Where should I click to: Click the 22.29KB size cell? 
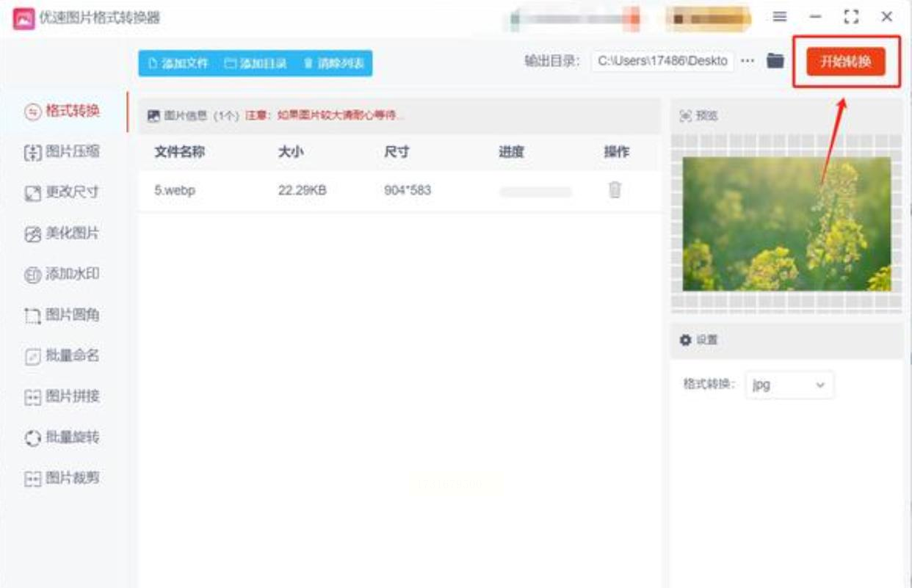(x=302, y=191)
